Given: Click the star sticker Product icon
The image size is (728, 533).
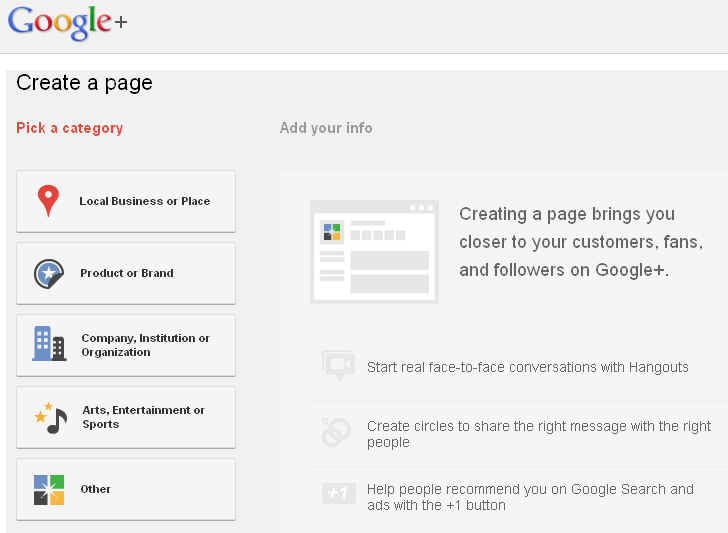Looking at the screenshot, I should (49, 273).
